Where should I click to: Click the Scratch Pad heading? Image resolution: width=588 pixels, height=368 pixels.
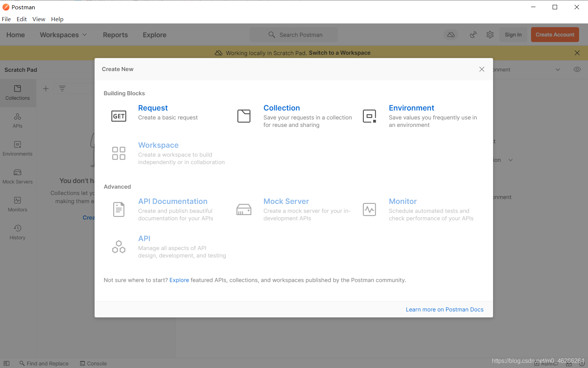tap(21, 70)
